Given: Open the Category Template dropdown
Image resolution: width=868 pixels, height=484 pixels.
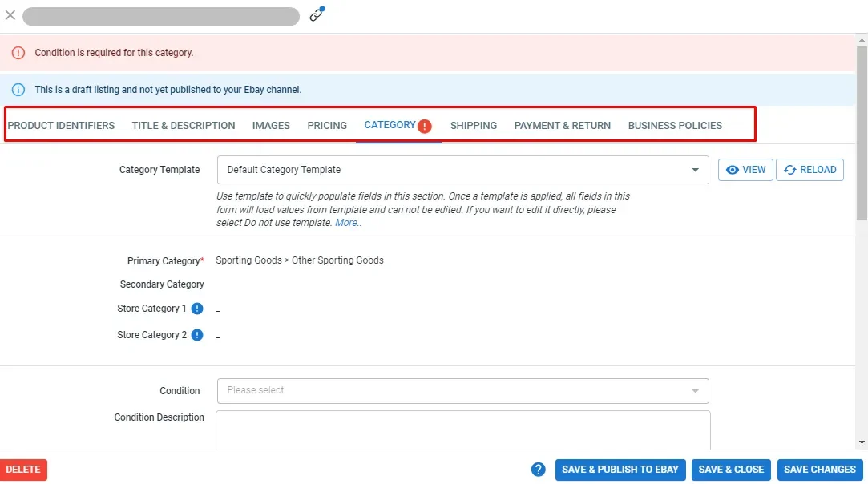Looking at the screenshot, I should (x=462, y=170).
